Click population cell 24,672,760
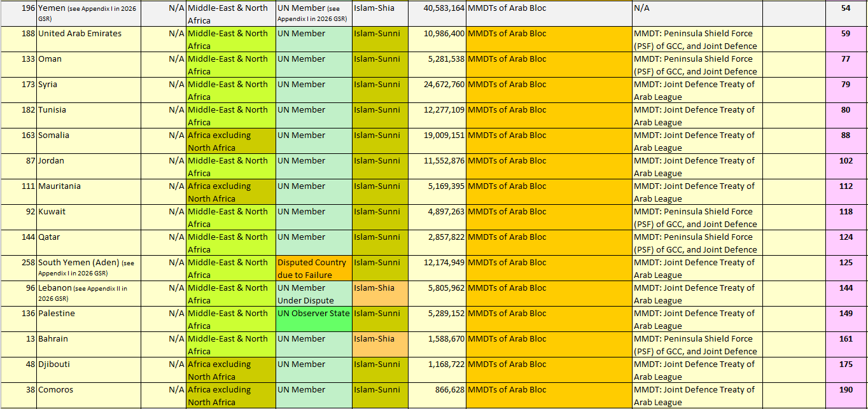Screen dimensions: 868x409 coord(437,90)
